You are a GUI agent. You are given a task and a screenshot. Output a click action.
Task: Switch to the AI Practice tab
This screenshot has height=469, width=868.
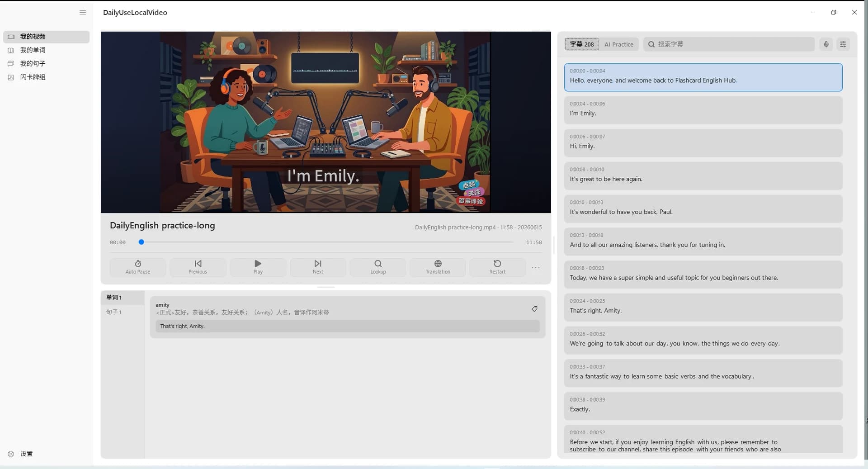(618, 44)
